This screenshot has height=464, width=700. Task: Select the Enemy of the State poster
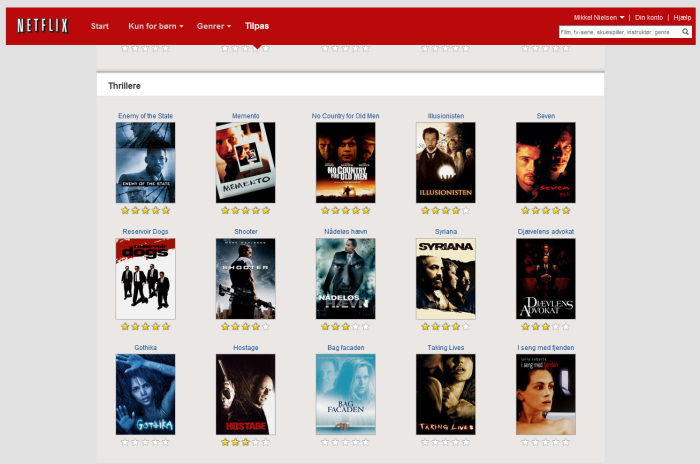[146, 163]
